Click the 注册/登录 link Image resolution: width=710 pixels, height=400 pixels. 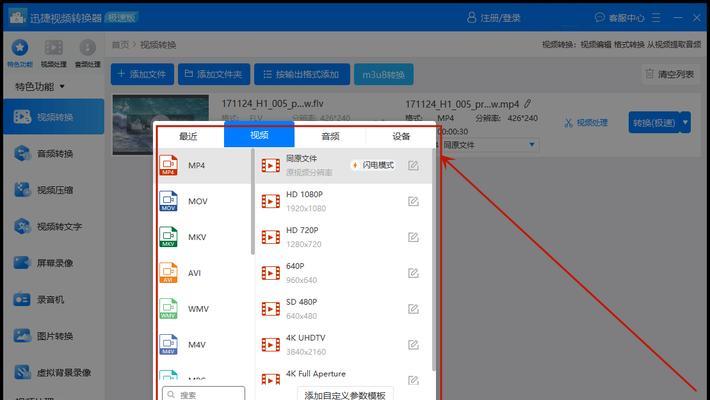click(x=494, y=18)
